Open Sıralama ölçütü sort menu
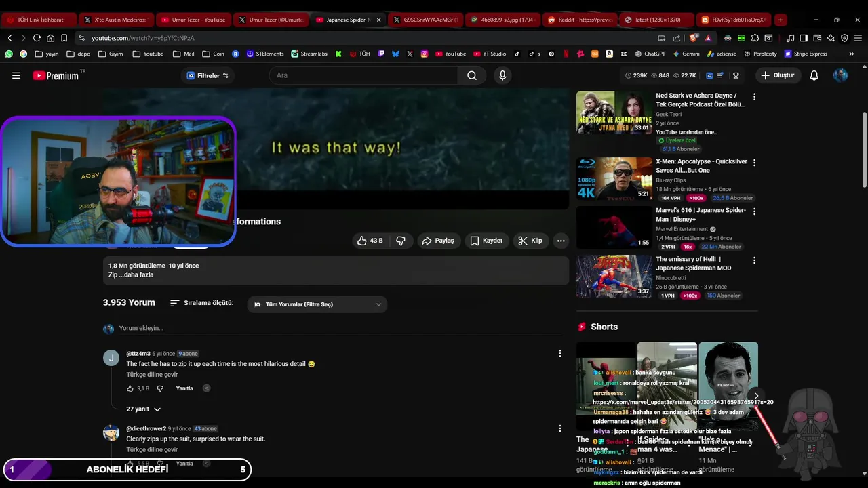Viewport: 868px width, 488px height. (201, 303)
